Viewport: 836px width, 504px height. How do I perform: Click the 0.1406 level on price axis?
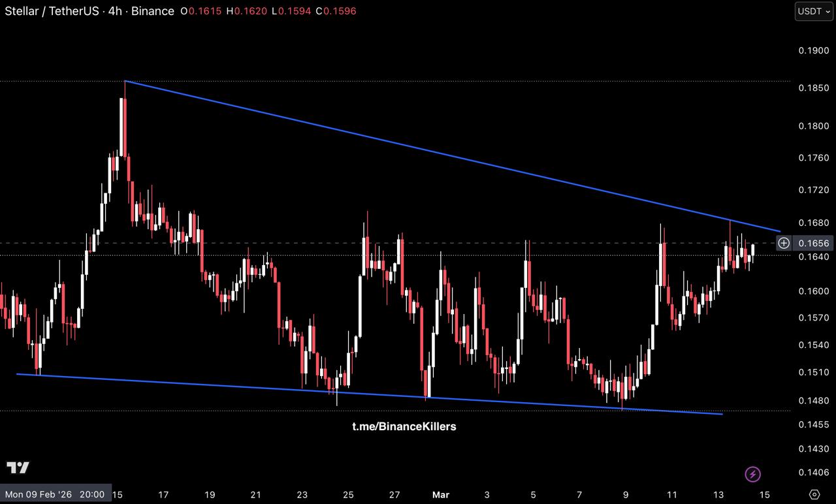click(813, 472)
